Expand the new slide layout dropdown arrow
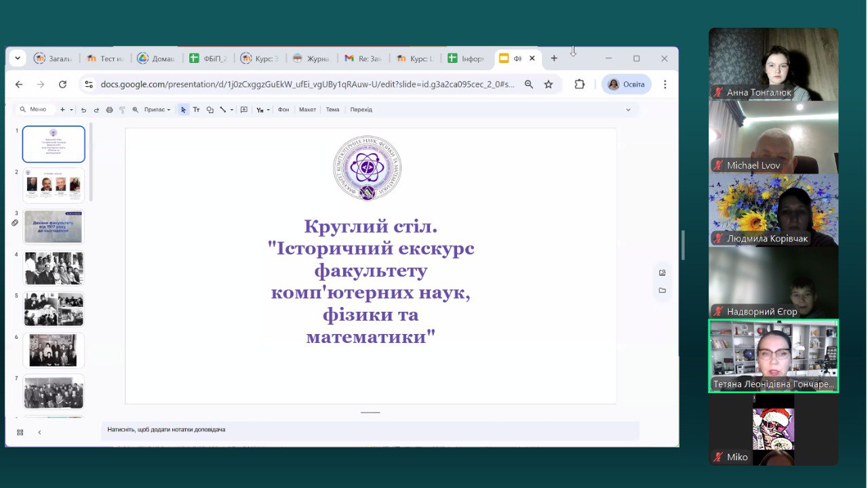Screen dimensions: 868x488 (x=71, y=110)
